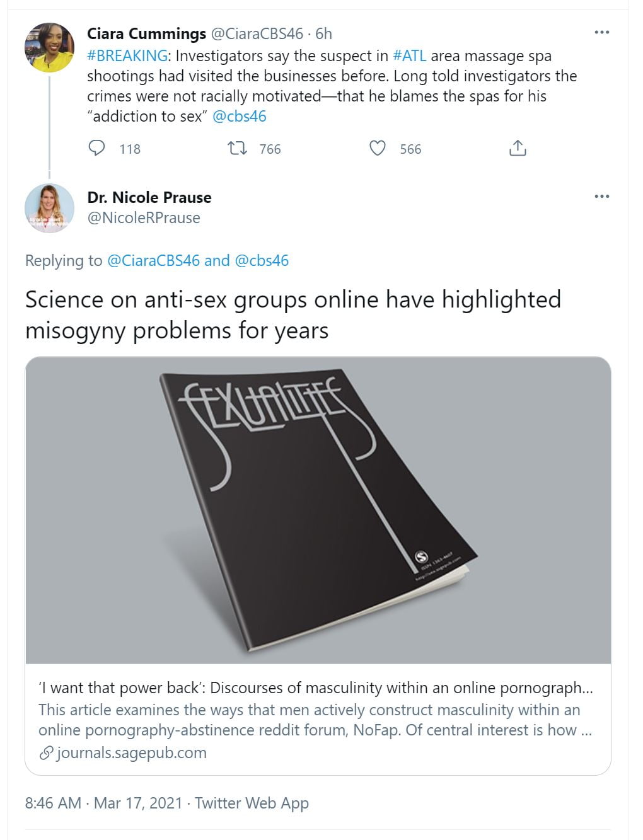This screenshot has width=643, height=840.
Task: Retweet Ciara Cummings' tweet
Action: coord(237,148)
